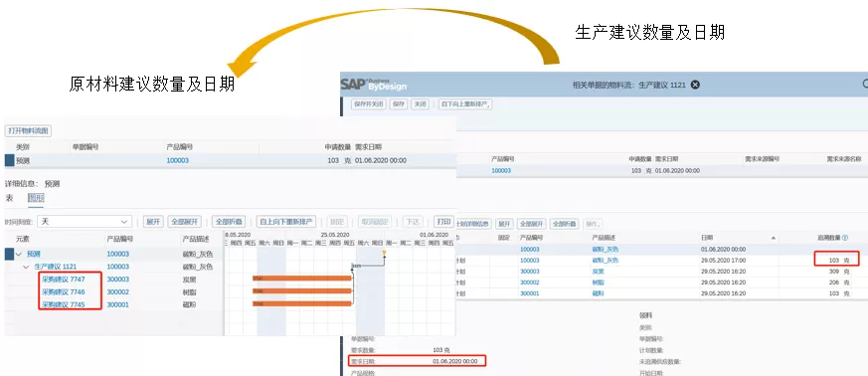This screenshot has height=376, width=868.
Task: Click the 自下向上重新排产 button
Action: tap(464, 103)
